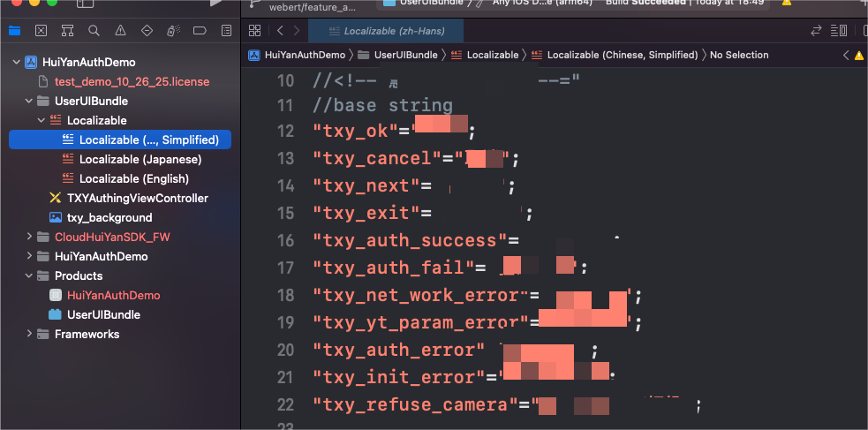Click the "txy_ok" key on line 12
Screen dimensions: 868x430
tap(354, 132)
